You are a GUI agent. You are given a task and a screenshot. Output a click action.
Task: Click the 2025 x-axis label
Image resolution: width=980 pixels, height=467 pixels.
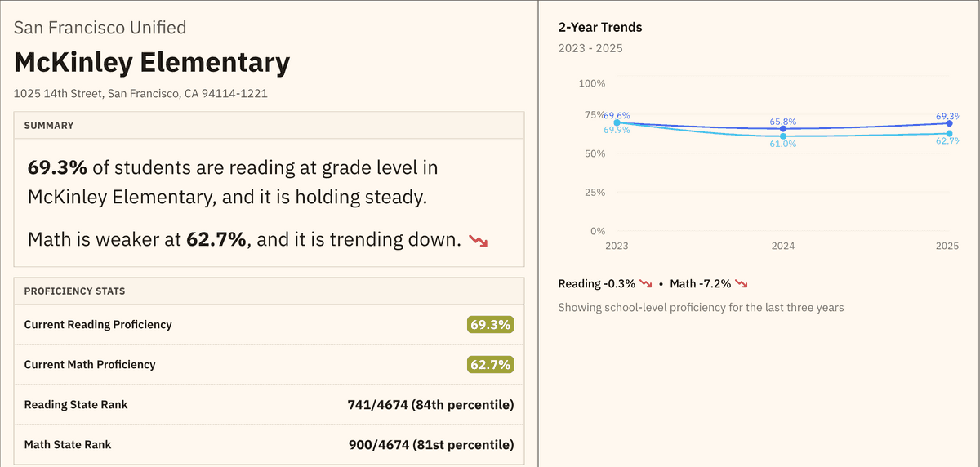(947, 246)
